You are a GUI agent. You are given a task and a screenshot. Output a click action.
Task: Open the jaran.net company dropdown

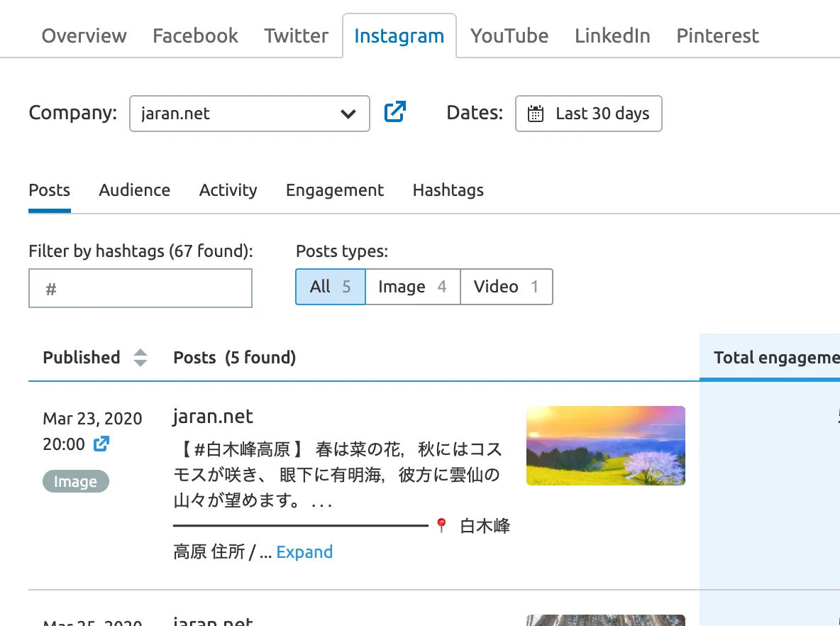(250, 114)
